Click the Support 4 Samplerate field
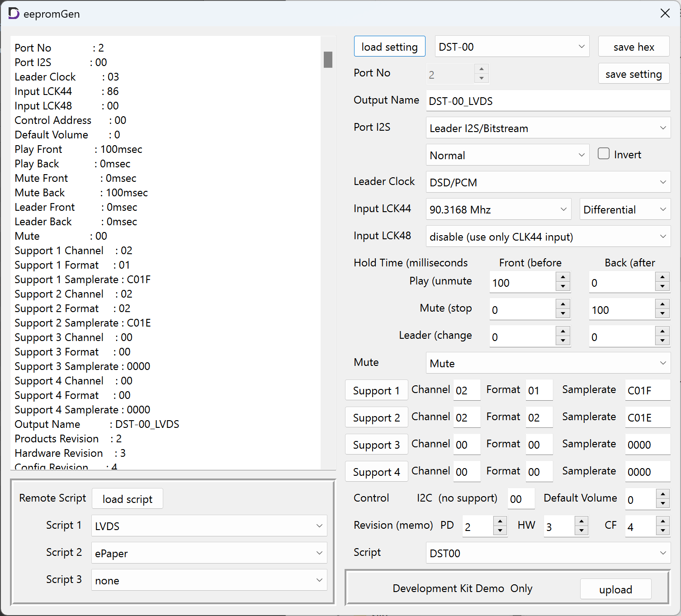 pyautogui.click(x=648, y=472)
